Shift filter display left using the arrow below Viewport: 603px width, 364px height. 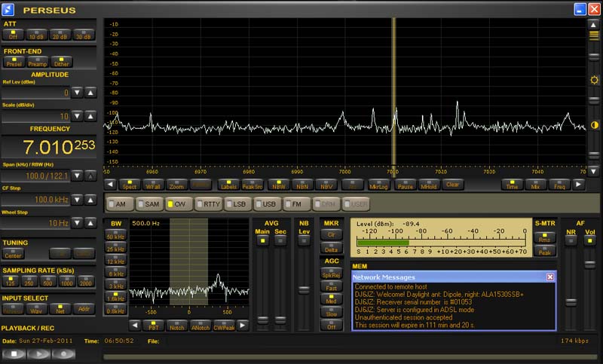pyautogui.click(x=135, y=326)
